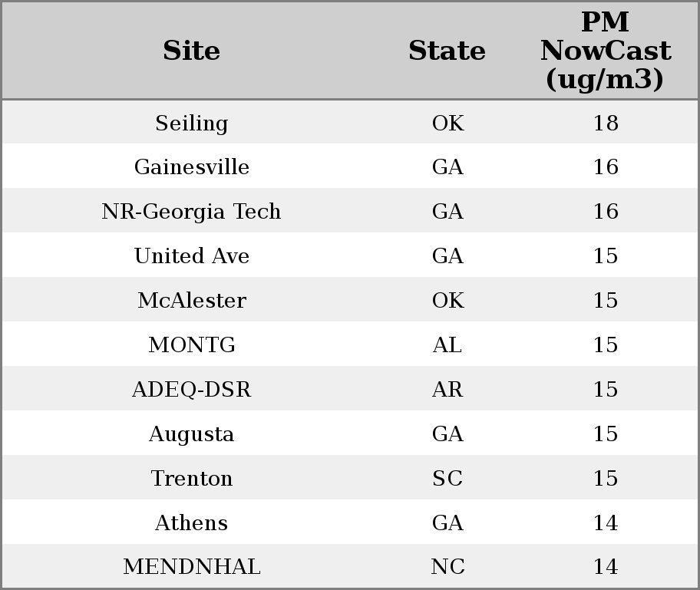Select the Augusta site cell
Viewport: 700px width, 590px height.
(192, 434)
